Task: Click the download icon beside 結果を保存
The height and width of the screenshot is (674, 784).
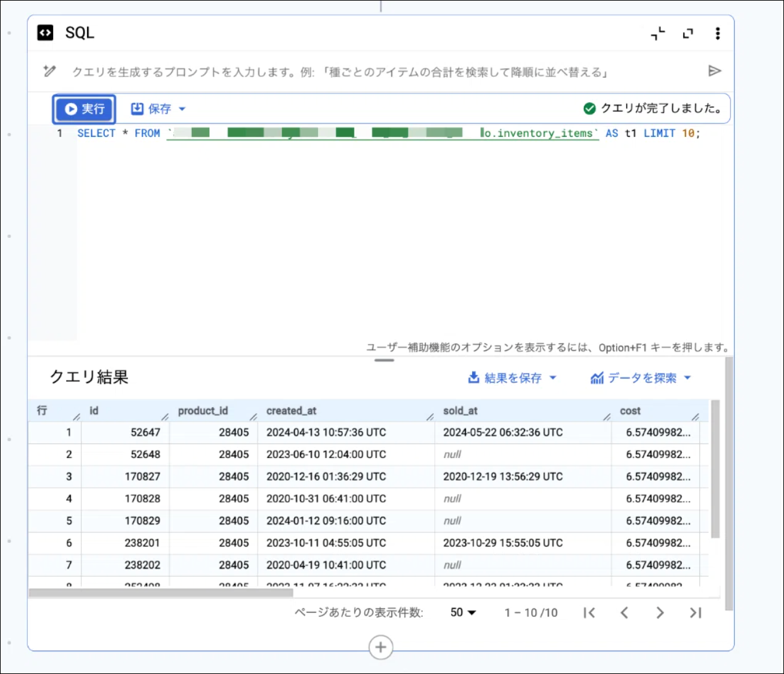Action: pyautogui.click(x=472, y=377)
